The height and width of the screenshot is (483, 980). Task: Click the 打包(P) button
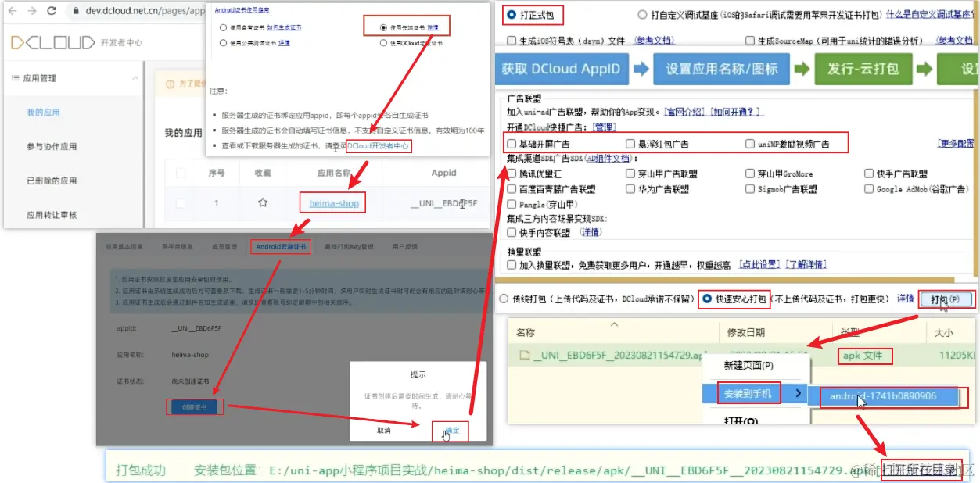tap(946, 299)
